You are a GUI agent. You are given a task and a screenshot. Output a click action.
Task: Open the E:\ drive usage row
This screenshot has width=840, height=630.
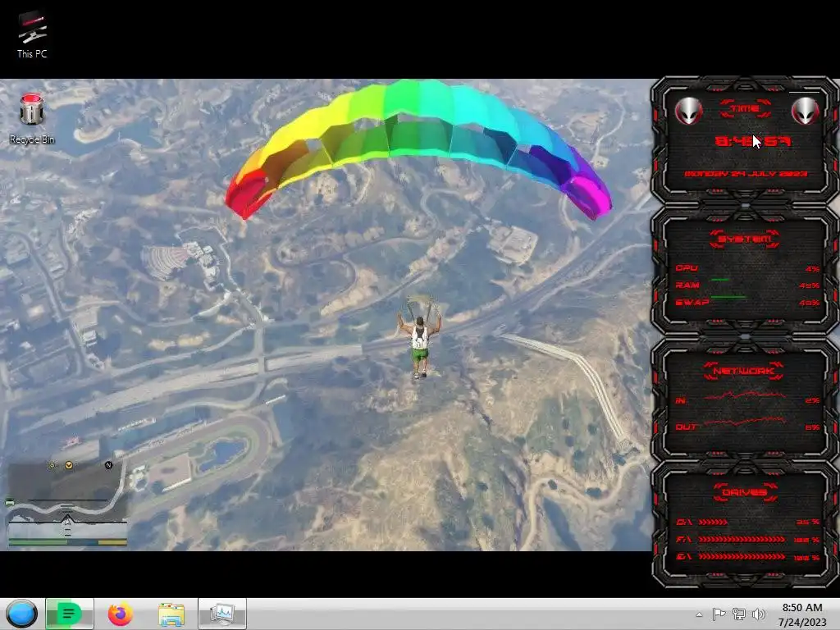coord(747,557)
